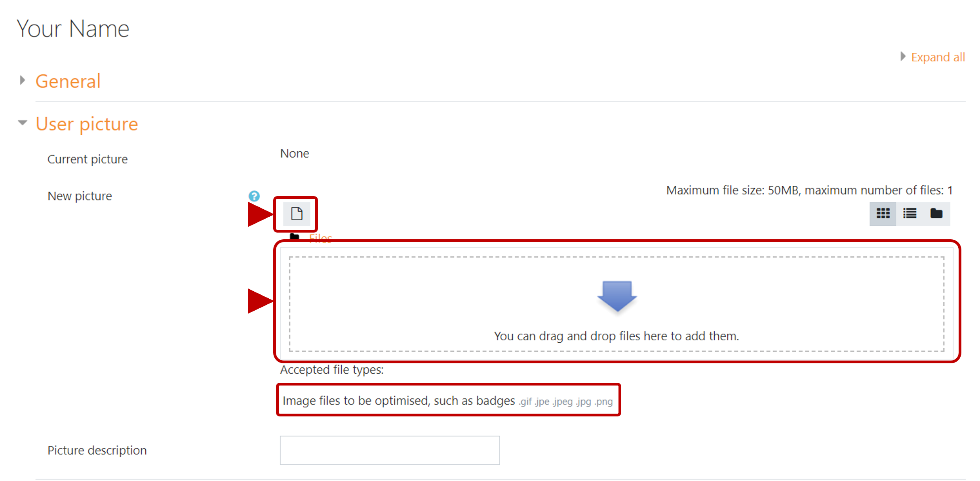This screenshot has width=980, height=481.
Task: Open the Files breadcrumb link
Action: click(x=320, y=237)
